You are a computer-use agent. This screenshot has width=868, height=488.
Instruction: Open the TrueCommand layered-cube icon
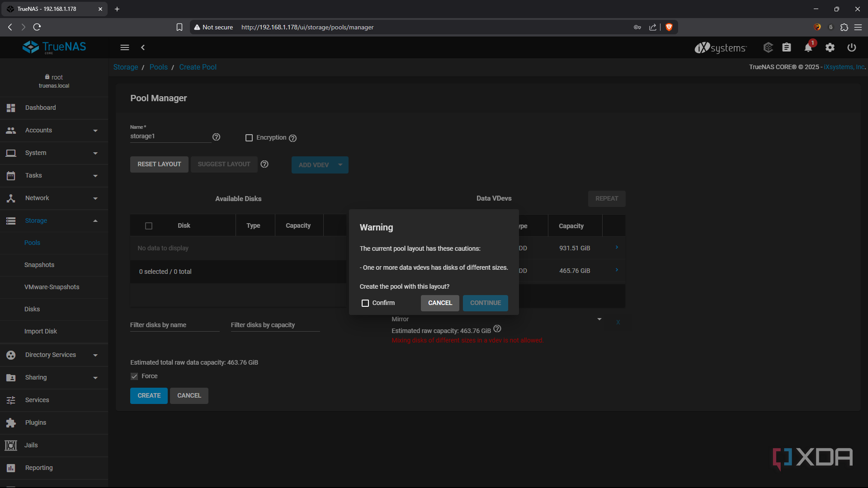768,47
